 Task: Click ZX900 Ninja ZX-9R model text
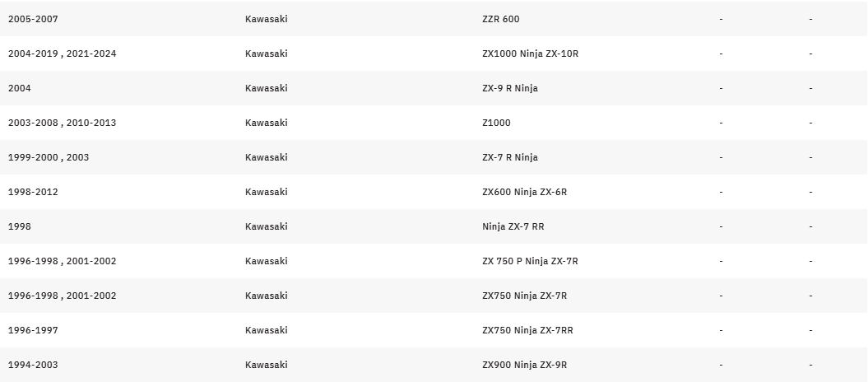524,365
